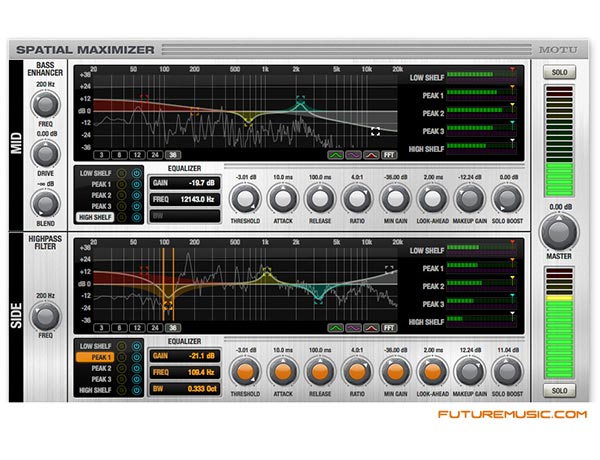Click the Highpass Filter FREQ knob
Image resolution: width=600 pixels, height=460 pixels.
point(46,316)
